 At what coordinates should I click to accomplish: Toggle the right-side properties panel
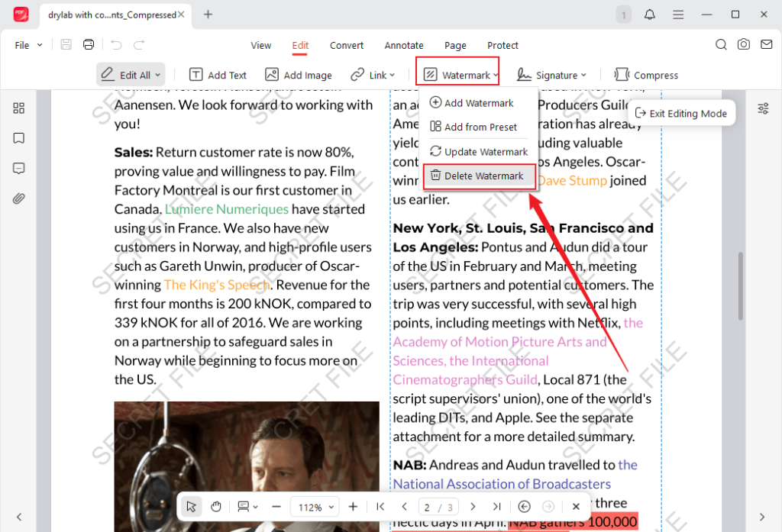point(762,108)
